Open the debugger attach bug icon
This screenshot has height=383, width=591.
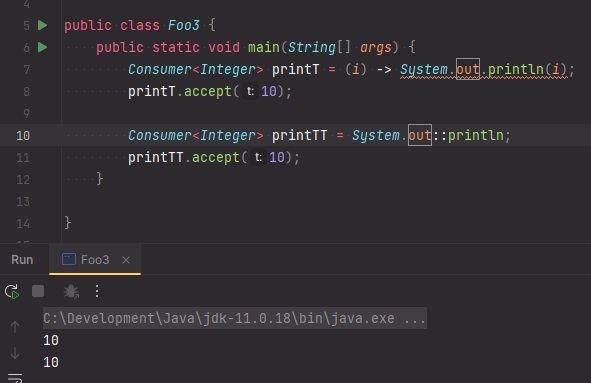tap(71, 291)
